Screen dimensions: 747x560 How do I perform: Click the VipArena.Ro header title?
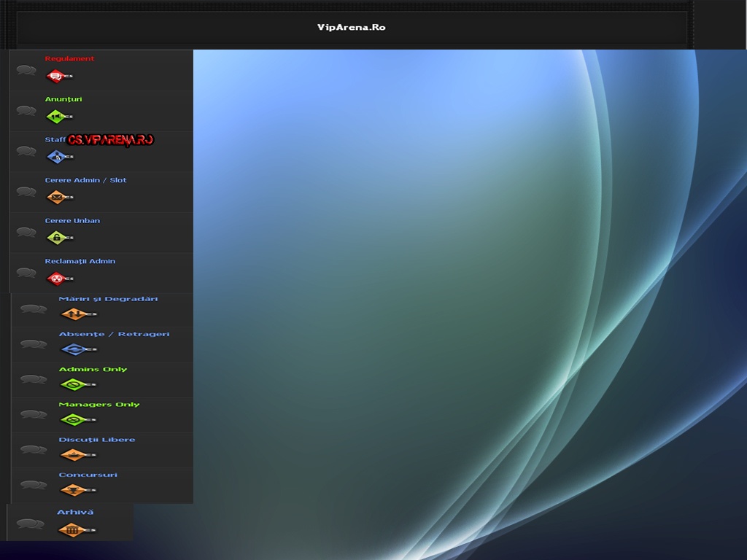[x=352, y=28]
